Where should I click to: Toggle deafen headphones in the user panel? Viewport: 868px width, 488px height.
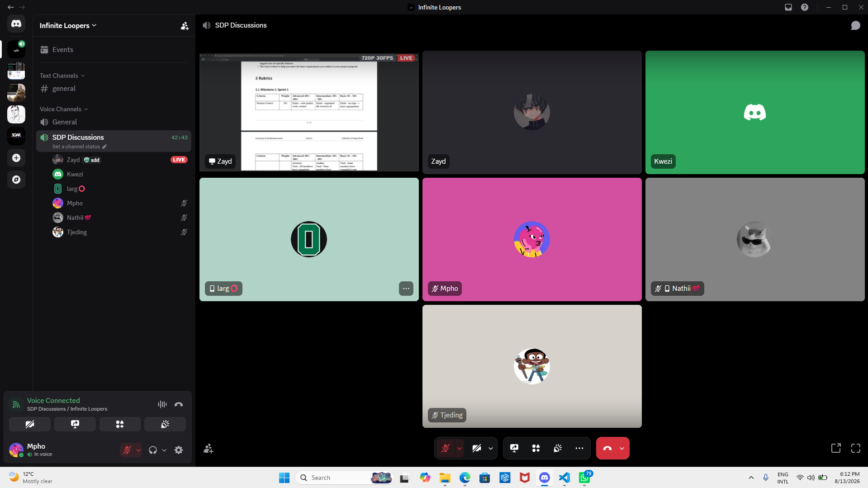pos(153,450)
